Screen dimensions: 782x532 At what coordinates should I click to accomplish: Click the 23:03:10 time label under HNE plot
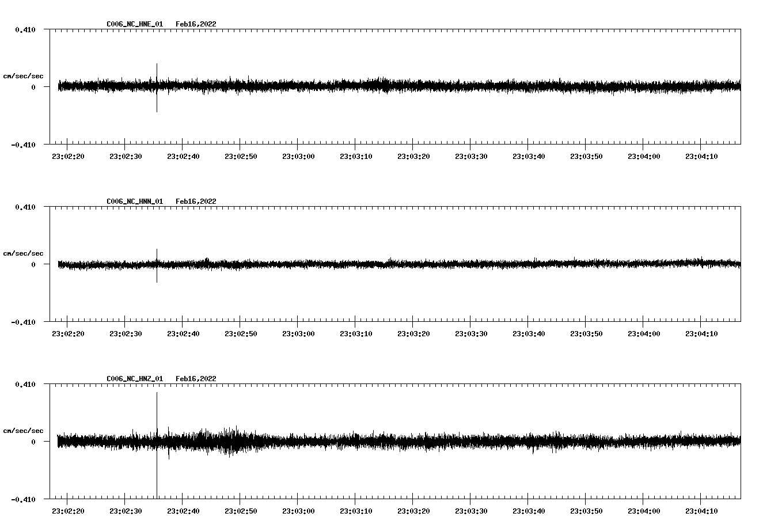point(356,157)
